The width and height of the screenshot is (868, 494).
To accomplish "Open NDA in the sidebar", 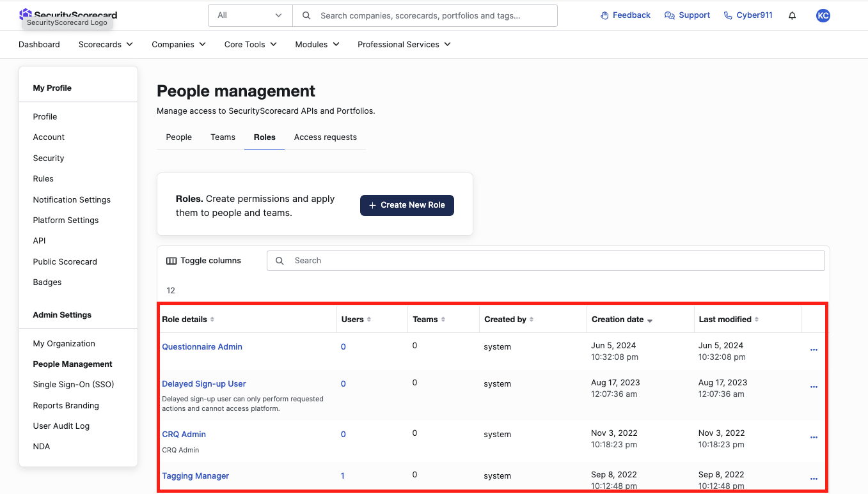I will tap(42, 447).
